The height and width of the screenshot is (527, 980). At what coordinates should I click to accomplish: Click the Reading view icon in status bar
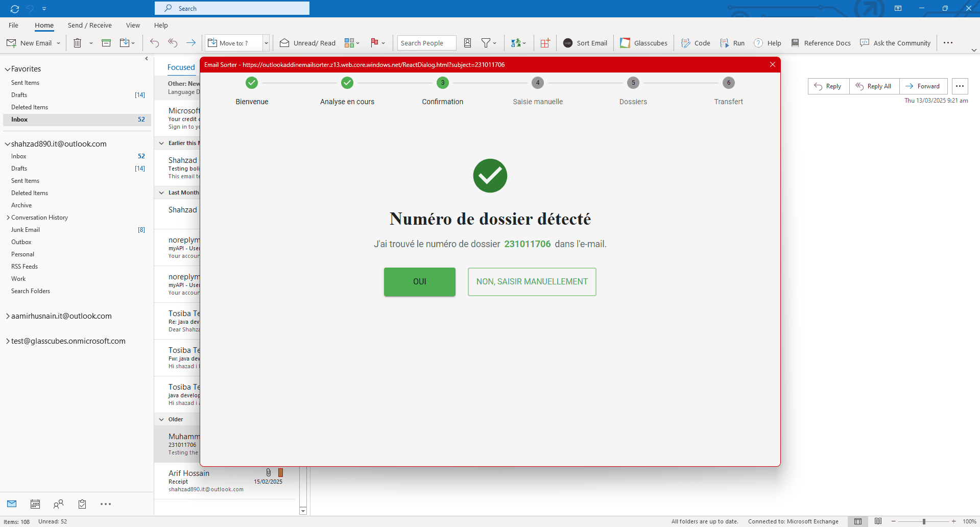(x=878, y=521)
